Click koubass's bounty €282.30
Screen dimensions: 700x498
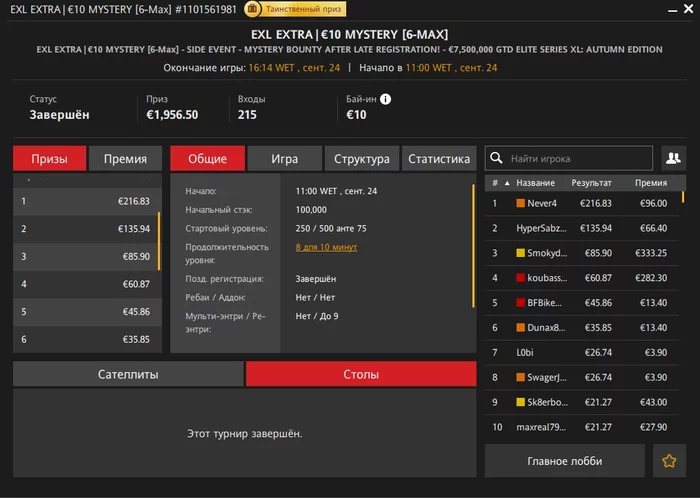point(651,278)
